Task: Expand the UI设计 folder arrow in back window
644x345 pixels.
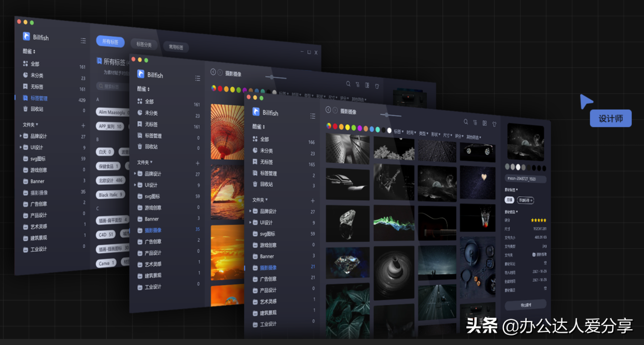Action: coord(20,147)
